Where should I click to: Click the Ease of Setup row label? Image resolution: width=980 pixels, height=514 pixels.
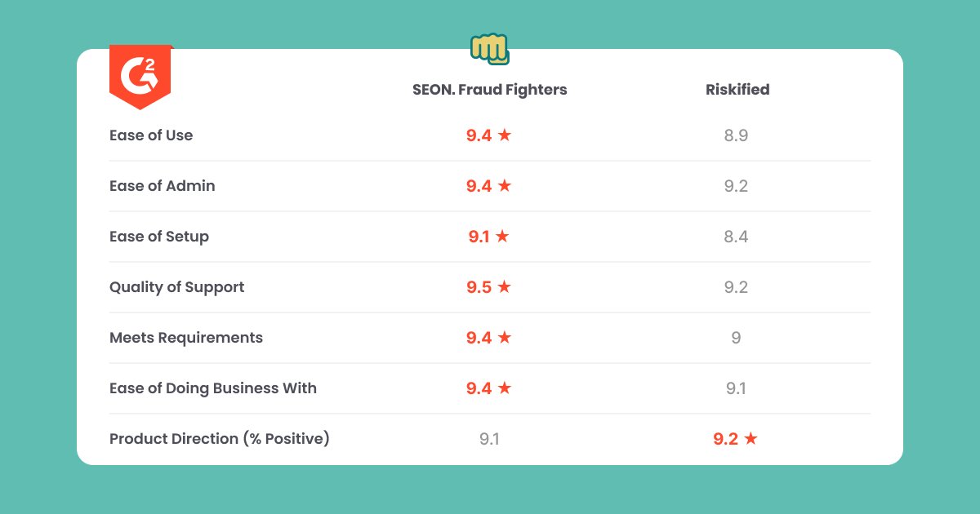pos(159,237)
